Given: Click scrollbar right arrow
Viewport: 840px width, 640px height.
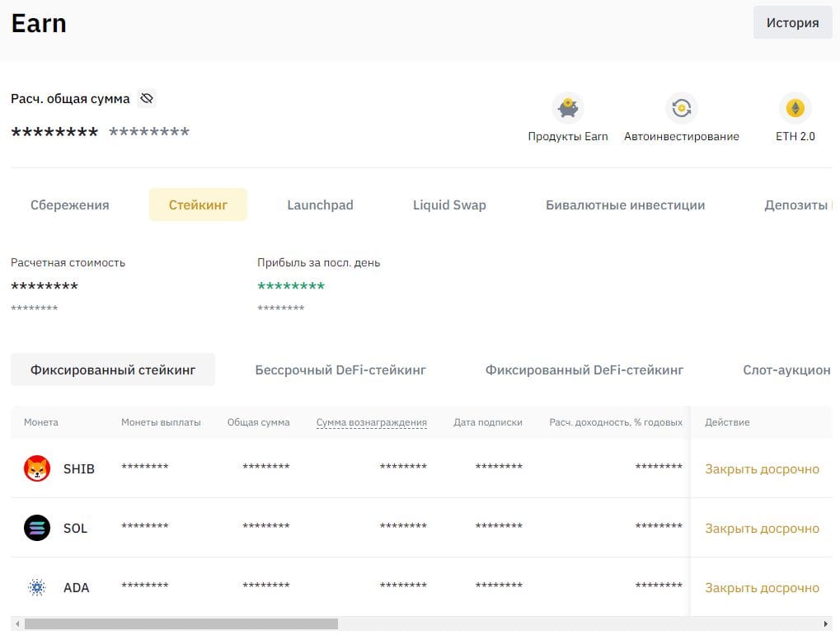Looking at the screenshot, I should [825, 624].
